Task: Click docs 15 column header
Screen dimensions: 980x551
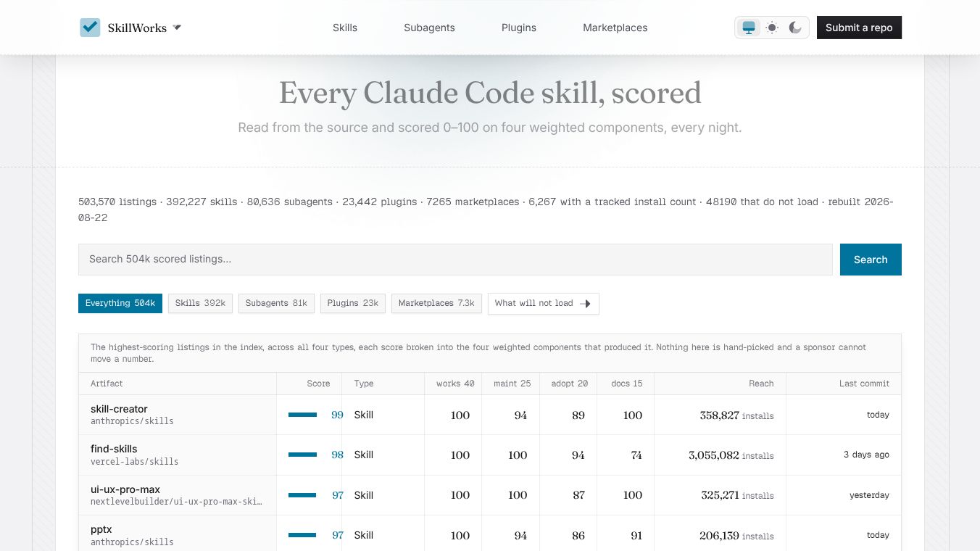Action: click(627, 384)
